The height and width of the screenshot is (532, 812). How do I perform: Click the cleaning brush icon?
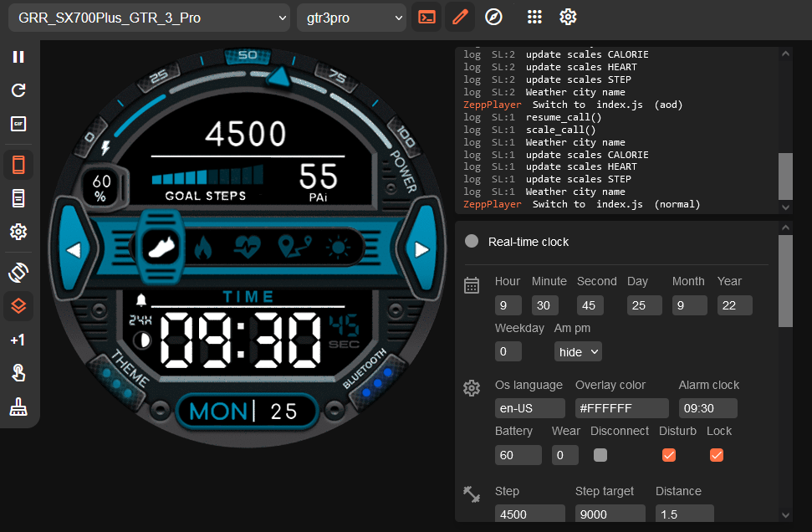point(18,407)
